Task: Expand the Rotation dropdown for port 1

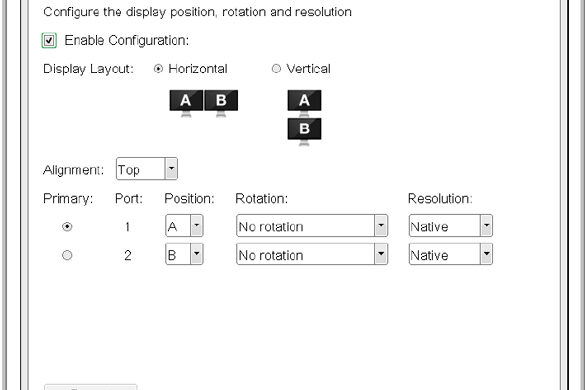Action: (x=312, y=225)
